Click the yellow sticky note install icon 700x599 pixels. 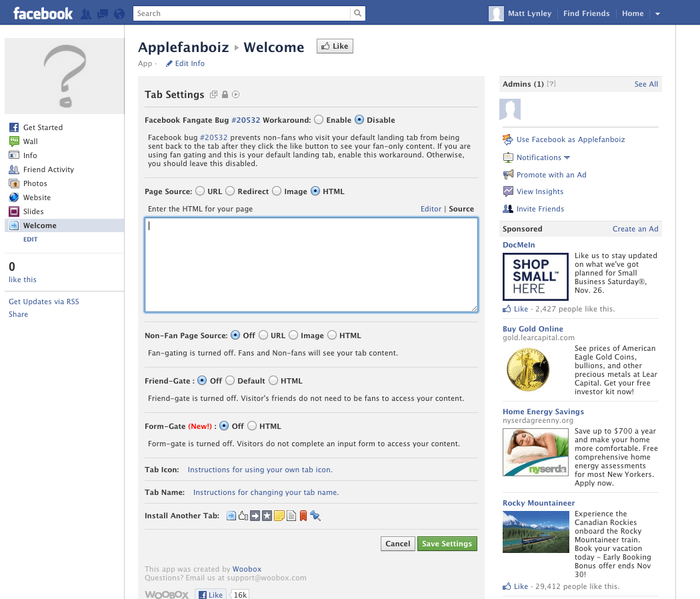pyautogui.click(x=279, y=515)
